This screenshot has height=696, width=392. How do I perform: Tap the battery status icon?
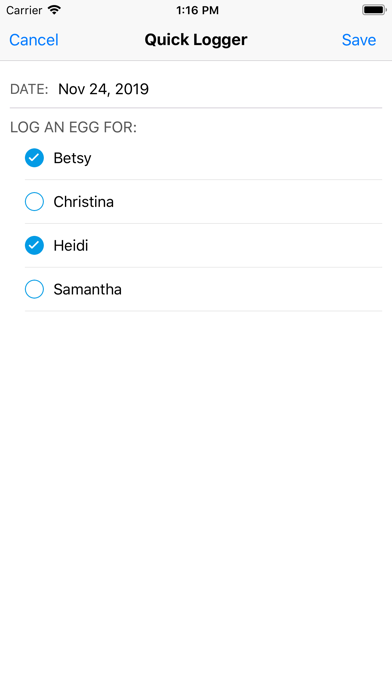pos(374,10)
